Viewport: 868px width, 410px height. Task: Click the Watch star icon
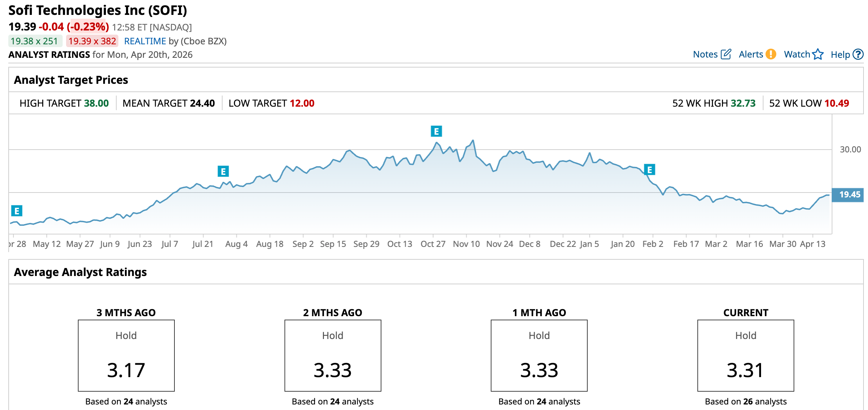818,54
